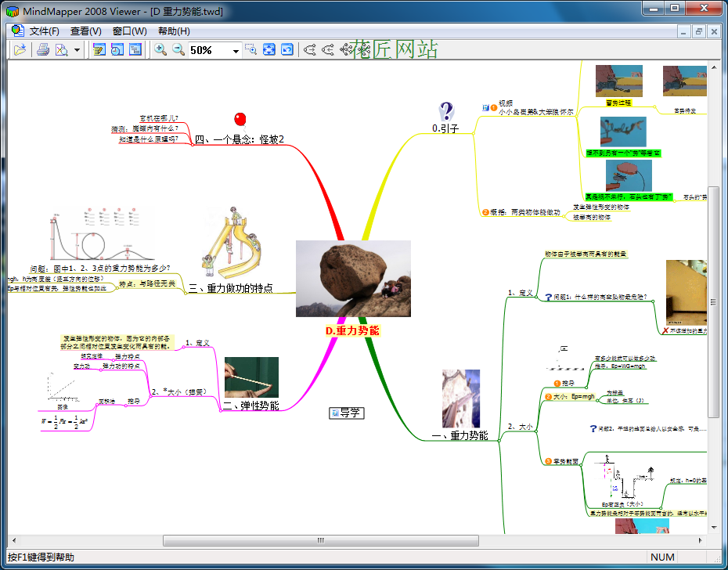Click the Zoom out magnifier icon
The height and width of the screenshot is (570, 728).
coord(178,50)
